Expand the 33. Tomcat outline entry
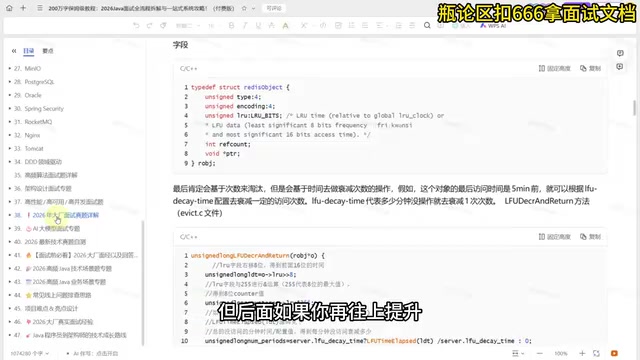Screen dimensions: 640x360 point(10,149)
